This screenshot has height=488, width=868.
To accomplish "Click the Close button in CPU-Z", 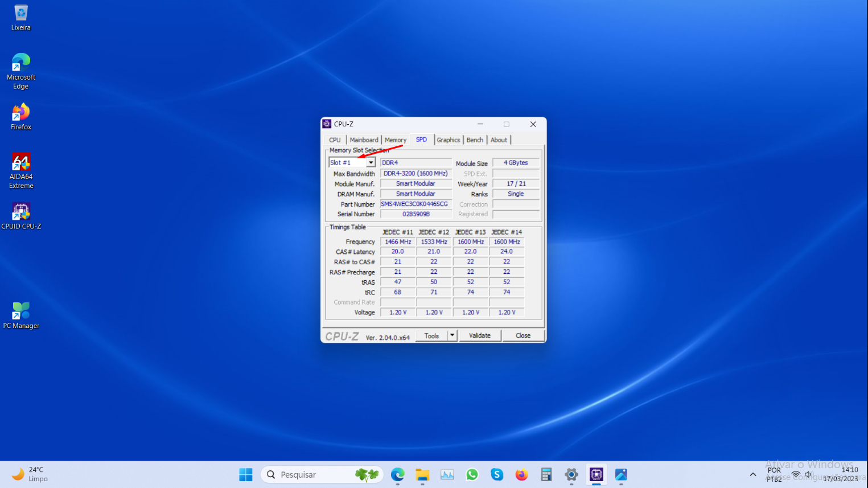I will pyautogui.click(x=523, y=335).
